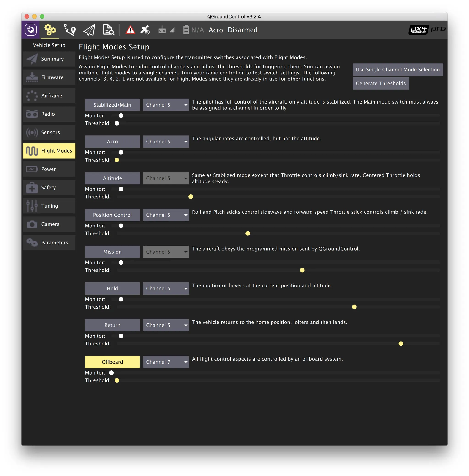Click the Return threshold slider handle

pos(401,343)
